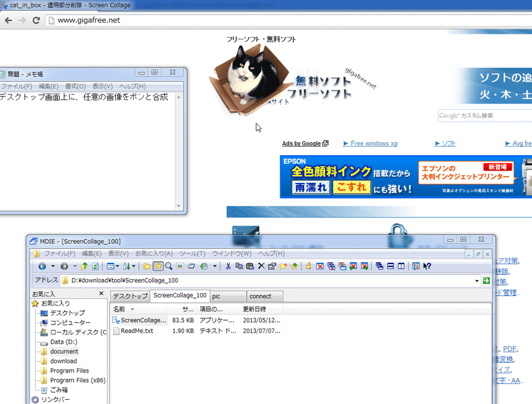Click the Google カスタム検索 search box
The width and height of the screenshot is (532, 404).
point(485,116)
